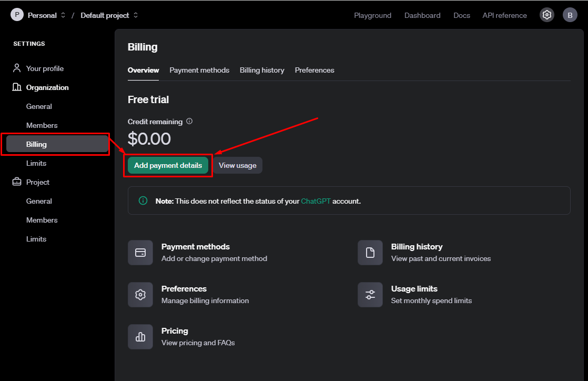Click 'Set monthly spend limits' text

pyautogui.click(x=431, y=300)
